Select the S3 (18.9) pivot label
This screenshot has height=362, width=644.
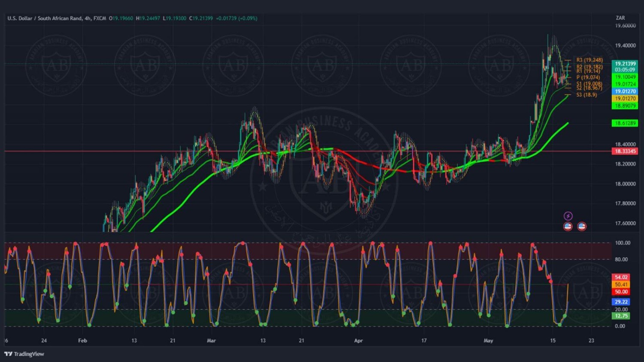(586, 95)
